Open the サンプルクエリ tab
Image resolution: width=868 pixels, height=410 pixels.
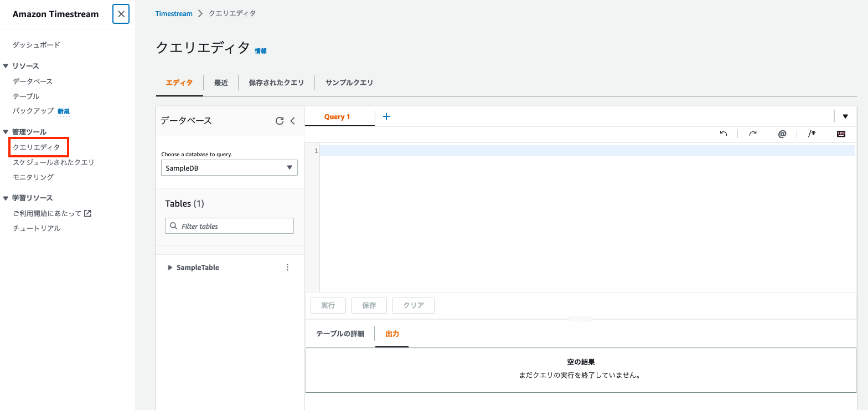349,83
